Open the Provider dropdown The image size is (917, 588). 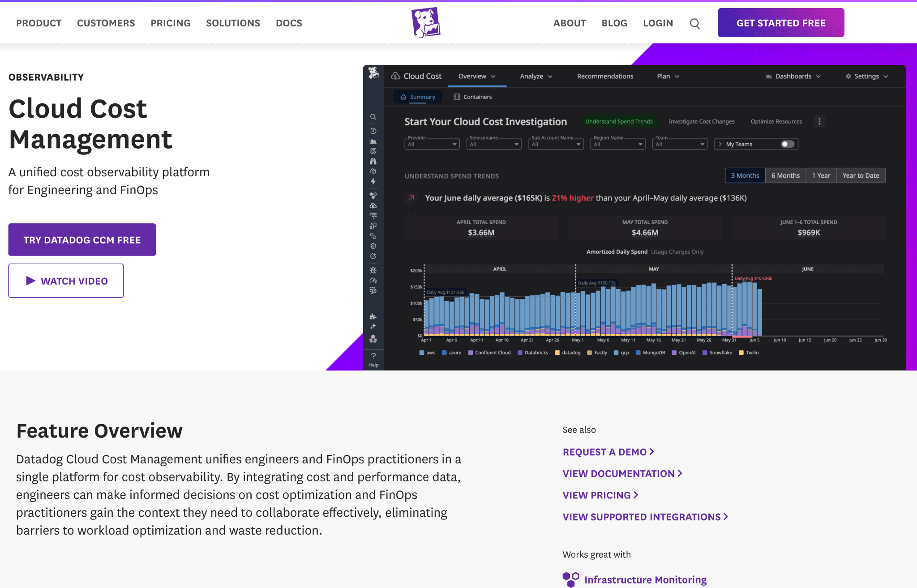(x=432, y=144)
